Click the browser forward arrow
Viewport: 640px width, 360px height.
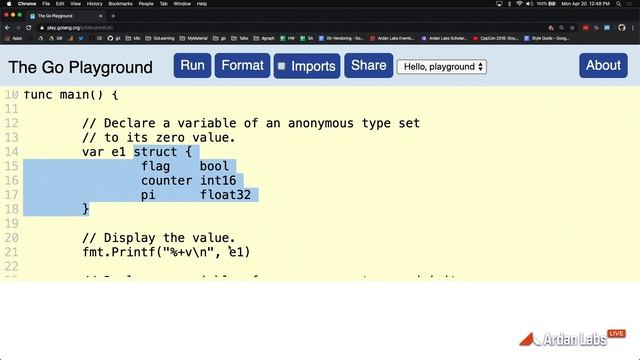click(18, 28)
